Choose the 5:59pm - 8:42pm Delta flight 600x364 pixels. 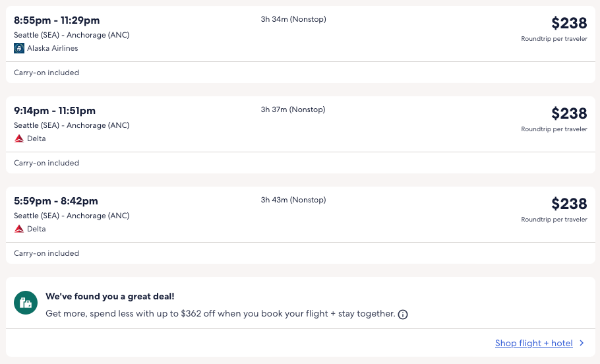point(56,201)
